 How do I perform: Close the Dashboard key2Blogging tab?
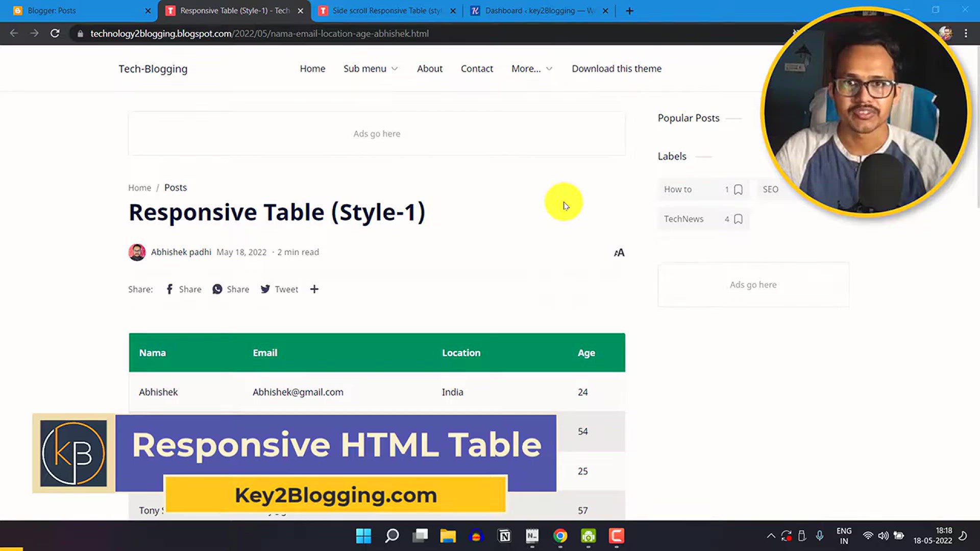[605, 11]
